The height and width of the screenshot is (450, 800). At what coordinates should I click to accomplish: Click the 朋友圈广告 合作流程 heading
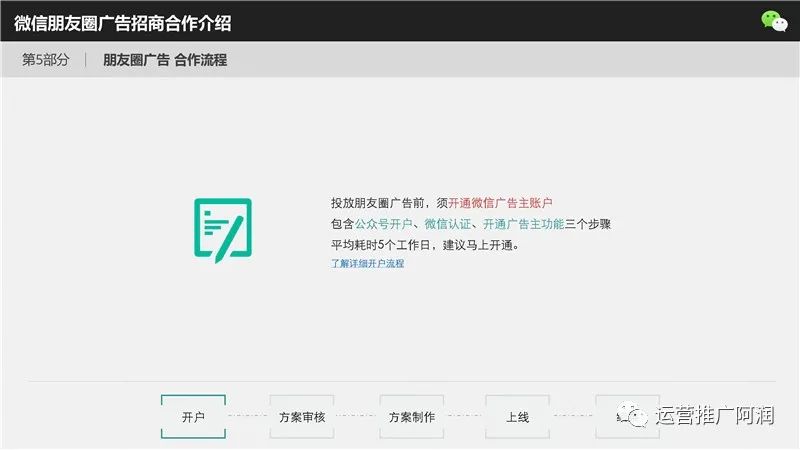click(x=165, y=60)
